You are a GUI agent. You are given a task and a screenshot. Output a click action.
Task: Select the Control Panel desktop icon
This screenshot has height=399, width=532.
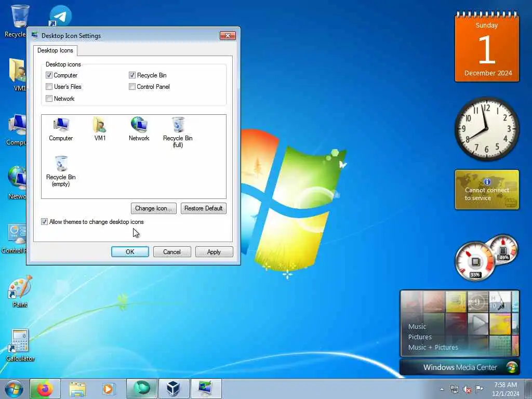[x=14, y=238]
